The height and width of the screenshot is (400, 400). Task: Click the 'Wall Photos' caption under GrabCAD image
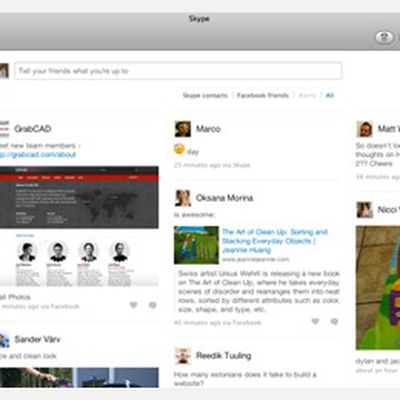pos(15,297)
